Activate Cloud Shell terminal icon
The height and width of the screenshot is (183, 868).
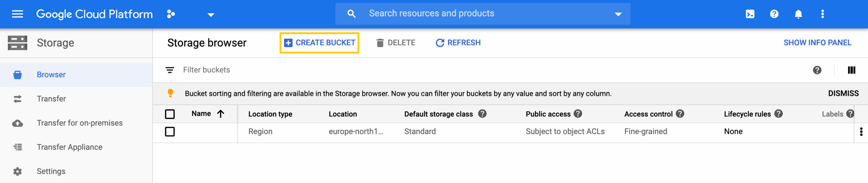(x=750, y=14)
